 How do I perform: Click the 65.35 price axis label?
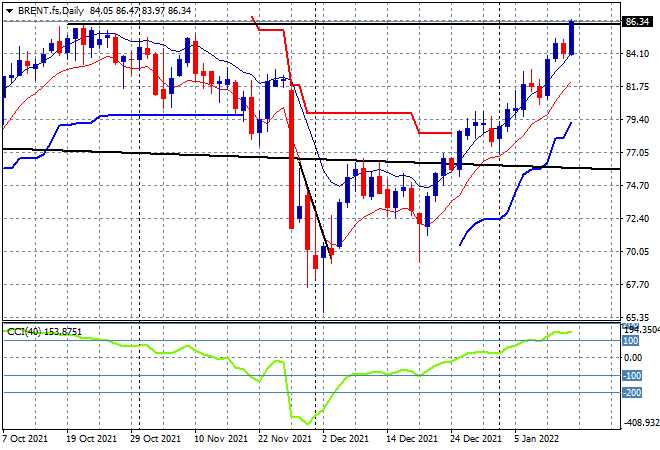click(x=637, y=317)
